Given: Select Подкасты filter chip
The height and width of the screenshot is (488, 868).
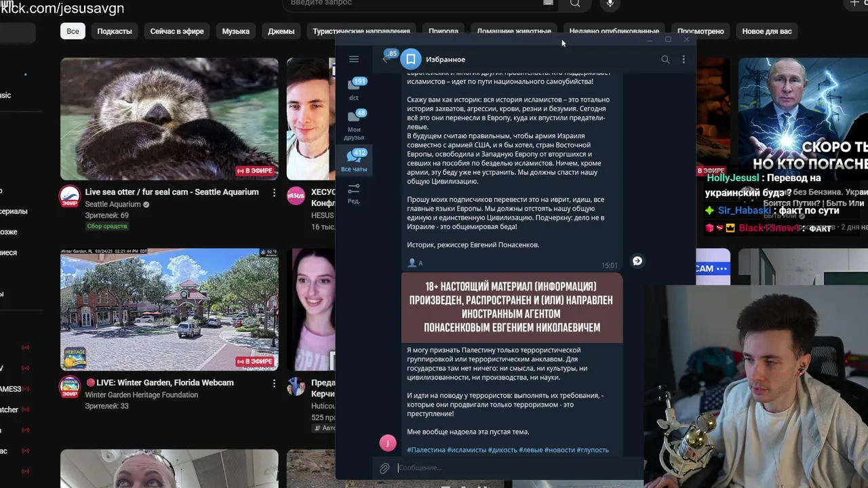Looking at the screenshot, I should [x=115, y=31].
